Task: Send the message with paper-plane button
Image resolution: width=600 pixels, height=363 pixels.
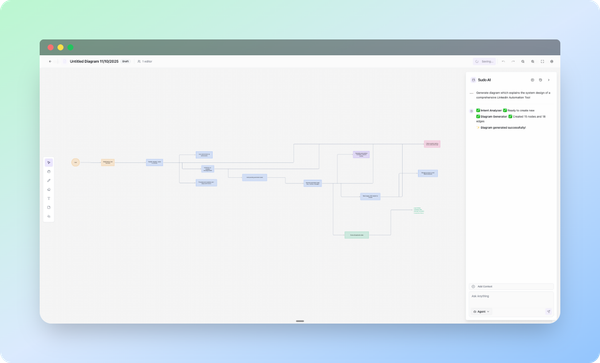Action: click(x=548, y=311)
